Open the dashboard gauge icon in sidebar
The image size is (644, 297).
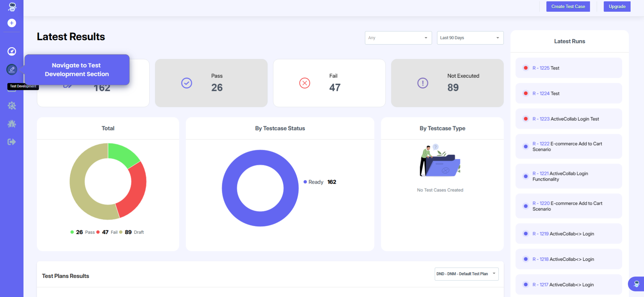[12, 51]
